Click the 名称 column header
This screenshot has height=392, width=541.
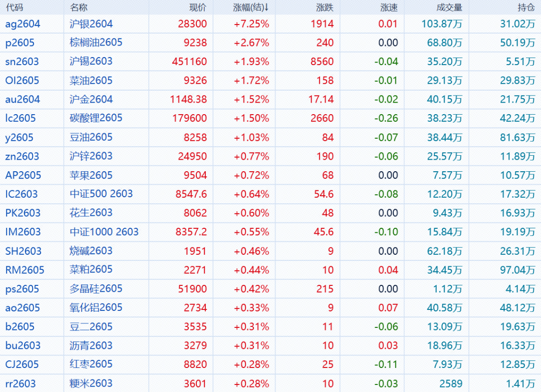(78, 8)
